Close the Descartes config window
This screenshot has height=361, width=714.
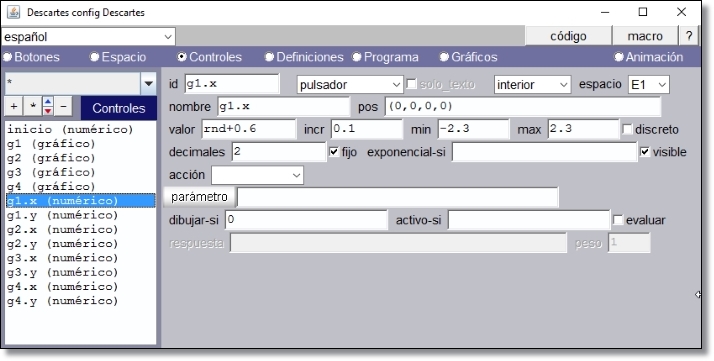(x=681, y=12)
